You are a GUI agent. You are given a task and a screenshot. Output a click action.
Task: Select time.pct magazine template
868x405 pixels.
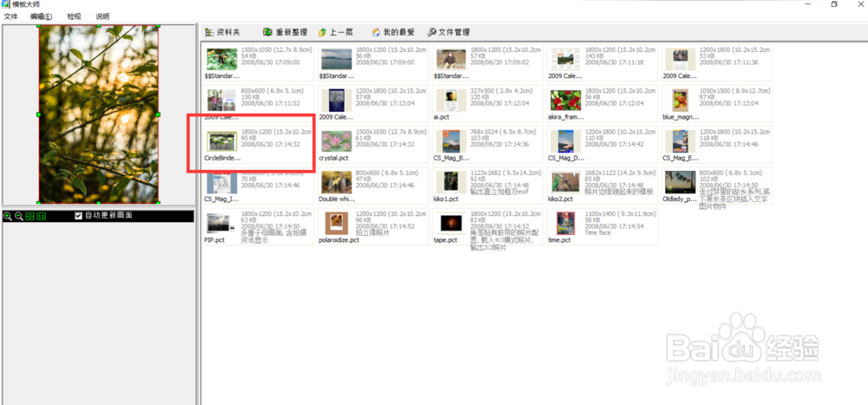pyautogui.click(x=602, y=227)
